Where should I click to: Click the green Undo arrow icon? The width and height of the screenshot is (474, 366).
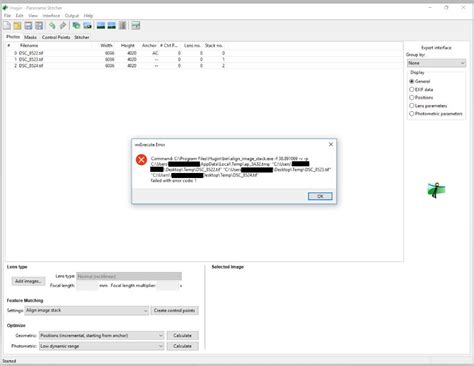(52, 25)
